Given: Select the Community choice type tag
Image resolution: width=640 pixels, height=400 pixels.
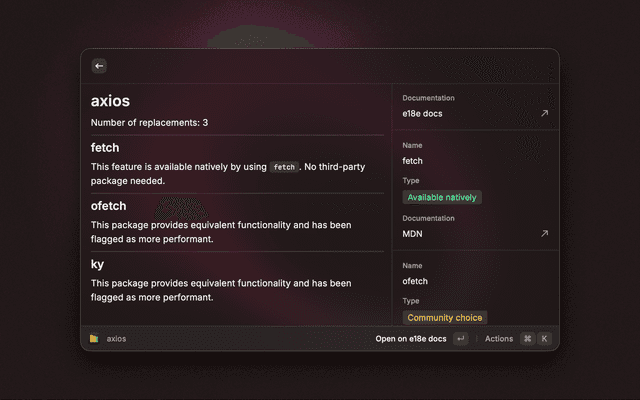Looking at the screenshot, I should [x=444, y=318].
